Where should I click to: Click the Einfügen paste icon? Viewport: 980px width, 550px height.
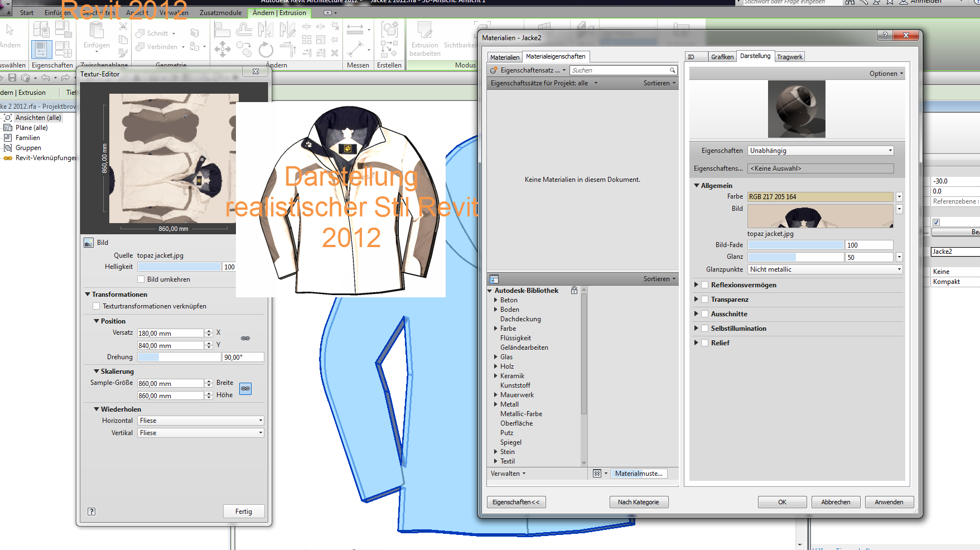tap(96, 30)
